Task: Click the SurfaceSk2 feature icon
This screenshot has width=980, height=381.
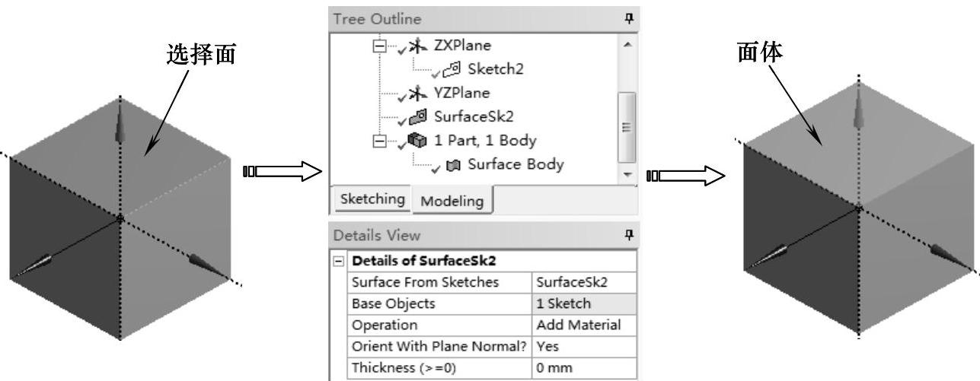Action: coord(417,117)
